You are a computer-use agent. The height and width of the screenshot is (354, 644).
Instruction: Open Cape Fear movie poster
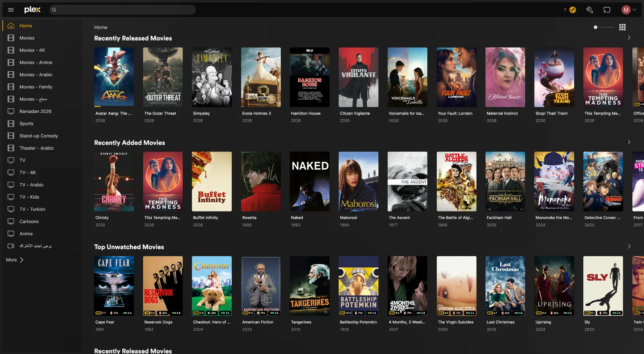point(114,286)
